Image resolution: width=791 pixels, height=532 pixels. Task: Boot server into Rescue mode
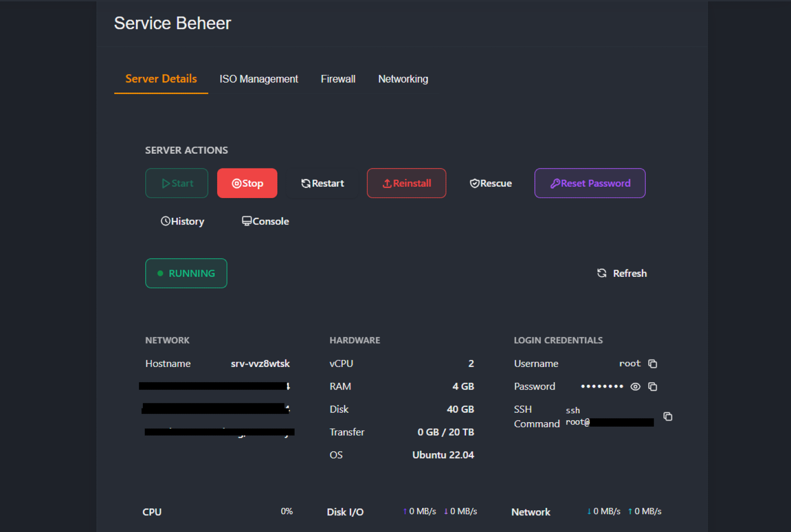491,183
